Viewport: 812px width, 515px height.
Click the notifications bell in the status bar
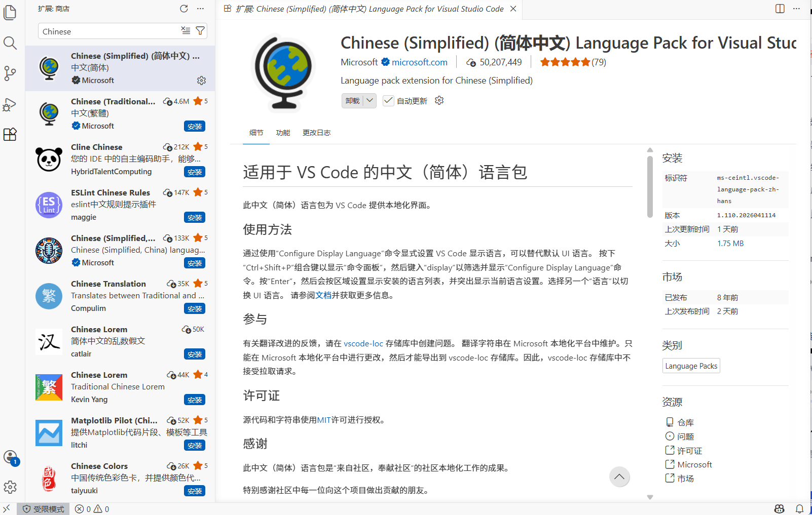[800, 509]
